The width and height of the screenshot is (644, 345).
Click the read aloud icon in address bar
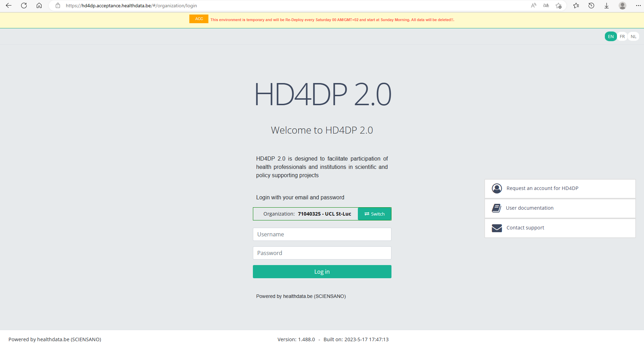tap(533, 6)
